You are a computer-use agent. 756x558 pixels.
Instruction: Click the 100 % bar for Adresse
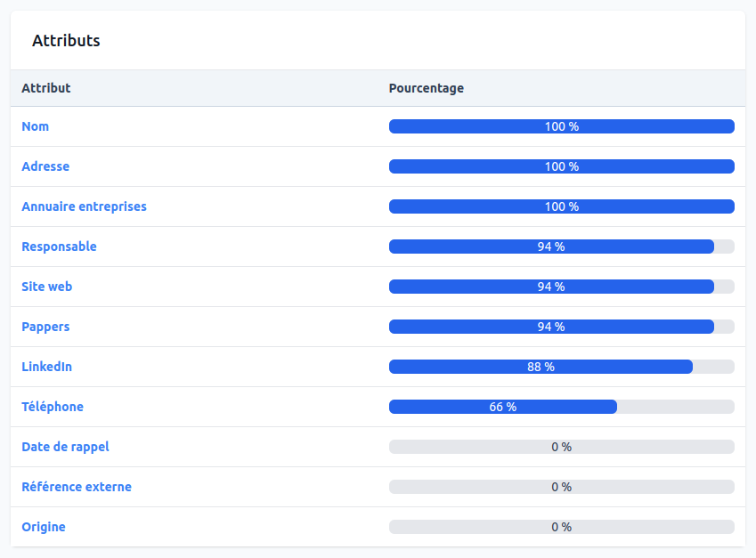(x=561, y=166)
